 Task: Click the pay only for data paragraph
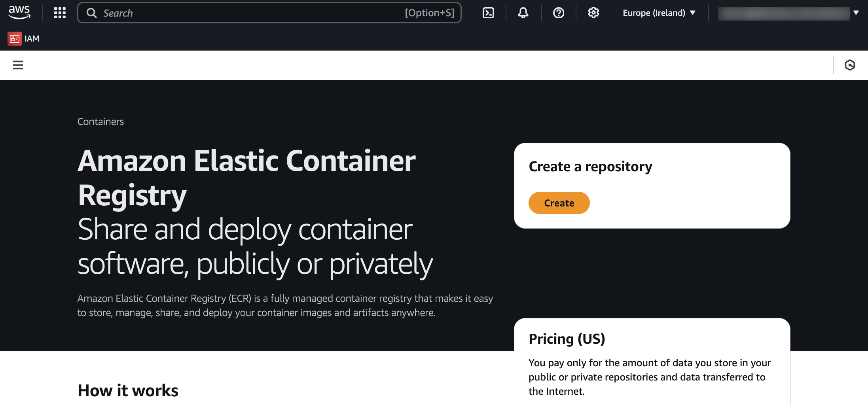click(x=650, y=377)
